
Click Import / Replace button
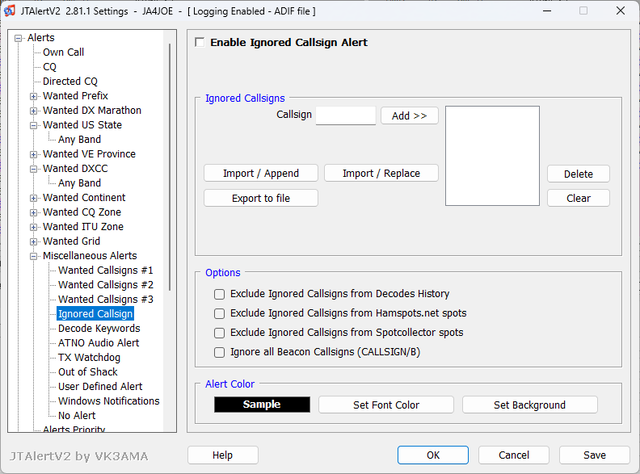pyautogui.click(x=381, y=174)
